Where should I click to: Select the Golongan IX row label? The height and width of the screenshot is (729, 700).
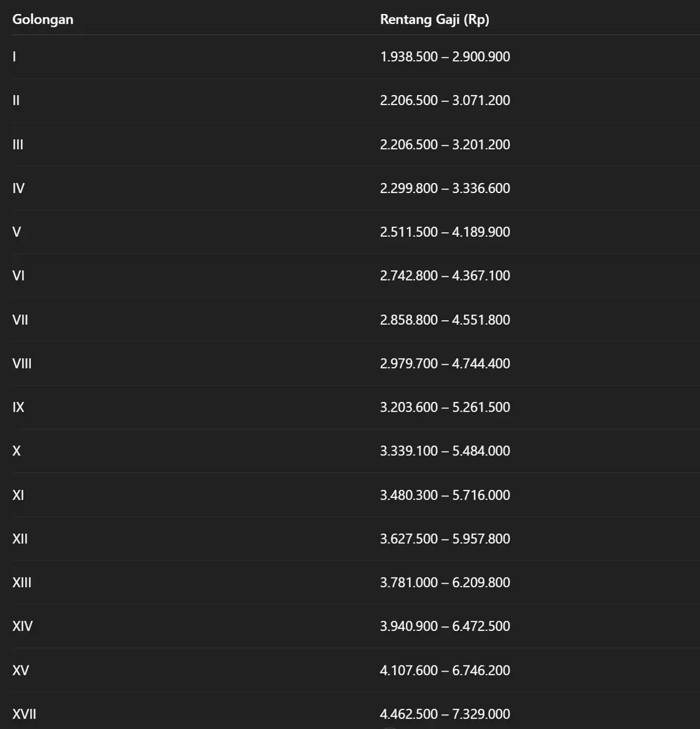[x=19, y=407]
